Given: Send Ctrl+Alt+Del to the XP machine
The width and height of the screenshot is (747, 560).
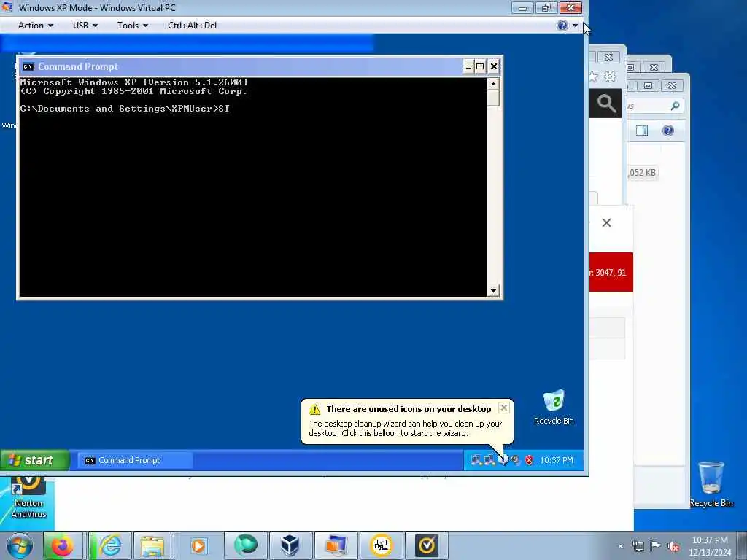Looking at the screenshot, I should pos(192,26).
